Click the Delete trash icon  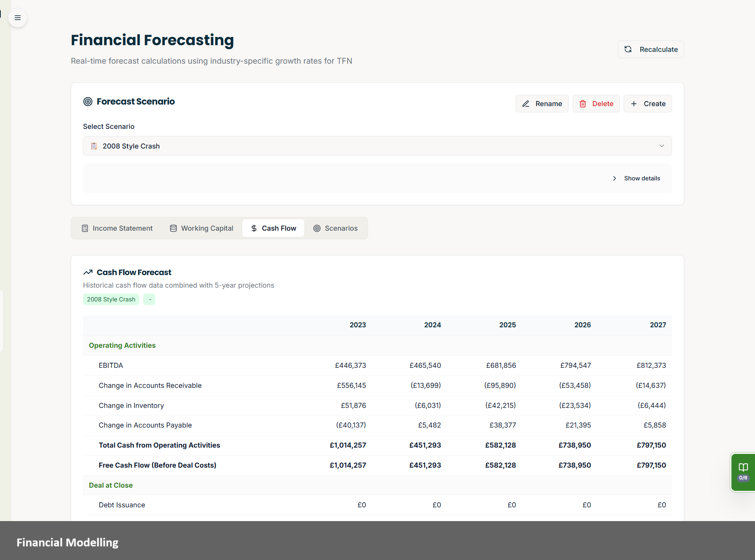(x=583, y=104)
